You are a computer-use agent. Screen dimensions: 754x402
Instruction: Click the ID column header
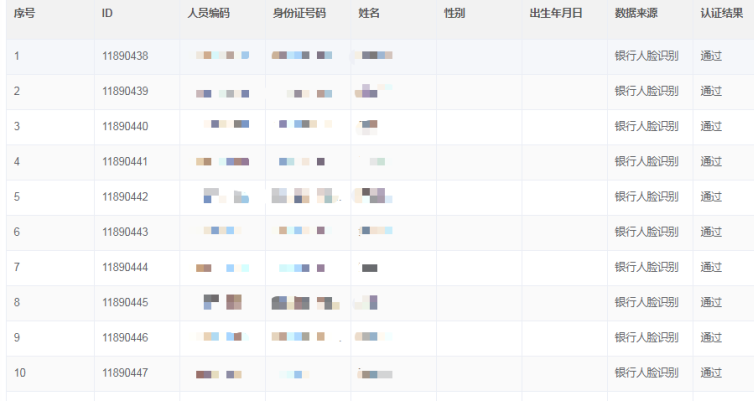click(x=107, y=13)
